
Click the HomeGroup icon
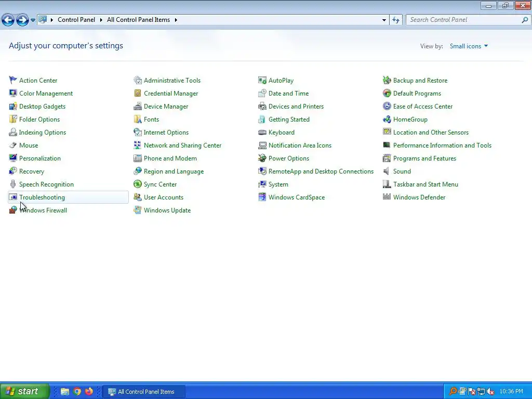(387, 119)
